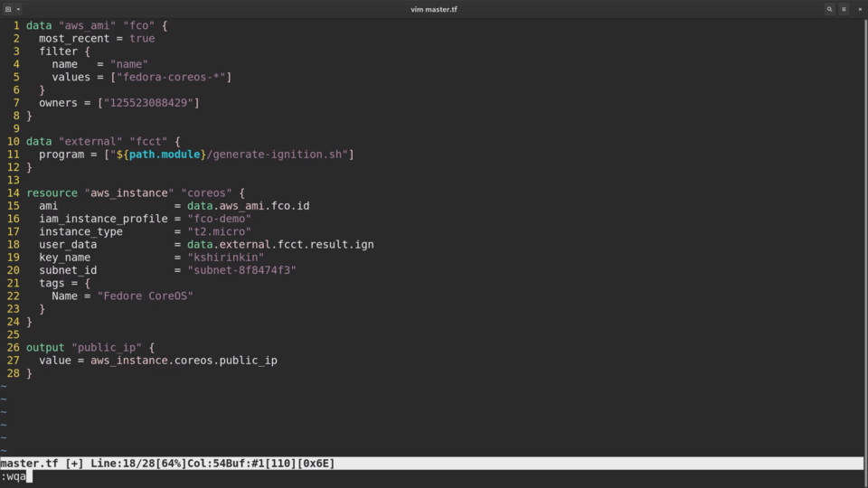The height and width of the screenshot is (488, 868).
Task: Click 'generate-ignition.sh' on line 11
Action: pos(277,155)
